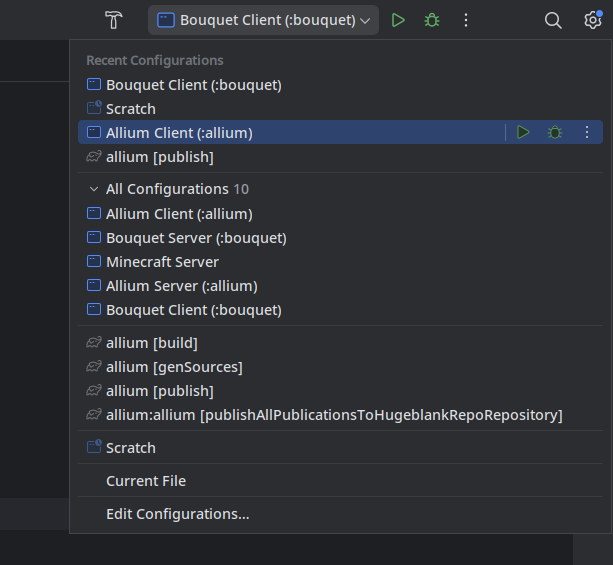Select recent allium [publish] Gradle task

click(x=340, y=157)
